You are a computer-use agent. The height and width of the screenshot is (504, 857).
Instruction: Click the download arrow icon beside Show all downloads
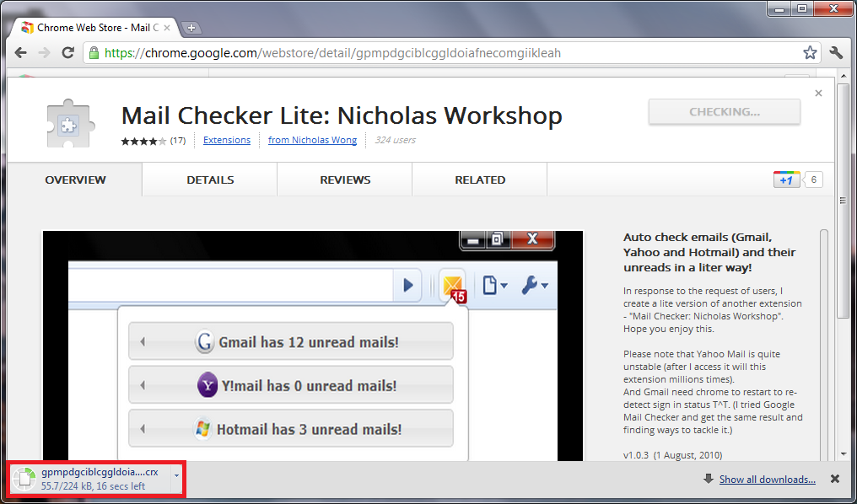click(x=709, y=479)
